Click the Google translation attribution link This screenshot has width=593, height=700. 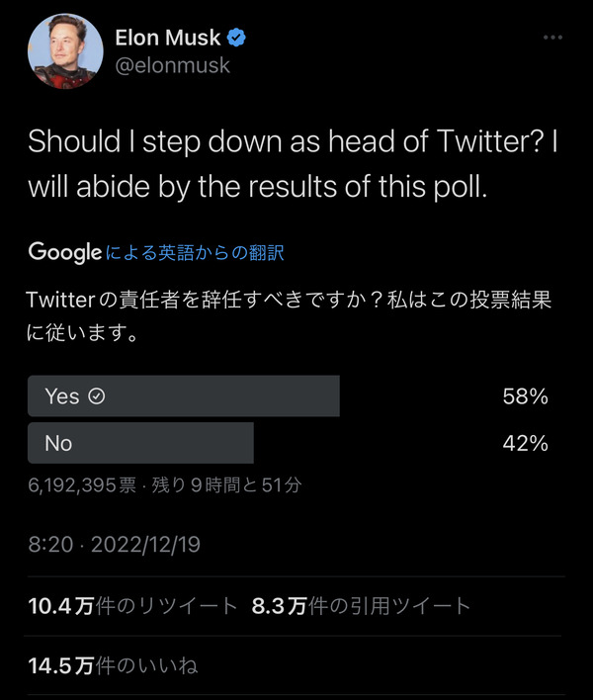pos(195,252)
